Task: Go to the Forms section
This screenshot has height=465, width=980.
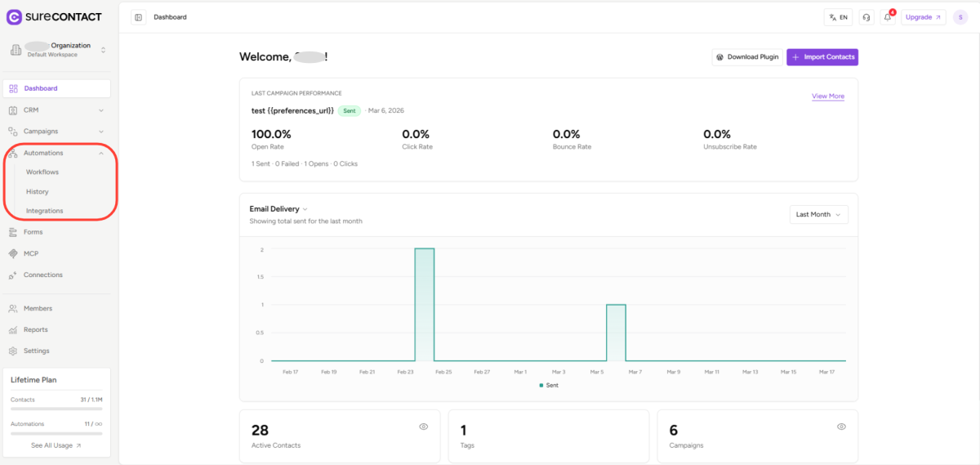Action: pos(33,232)
